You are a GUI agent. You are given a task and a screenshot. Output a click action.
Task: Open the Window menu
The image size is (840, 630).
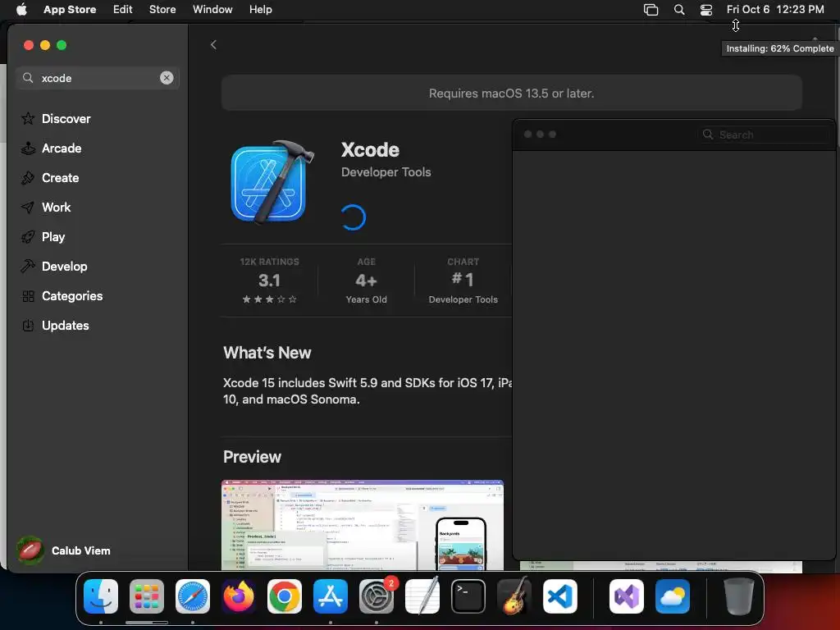pos(212,9)
